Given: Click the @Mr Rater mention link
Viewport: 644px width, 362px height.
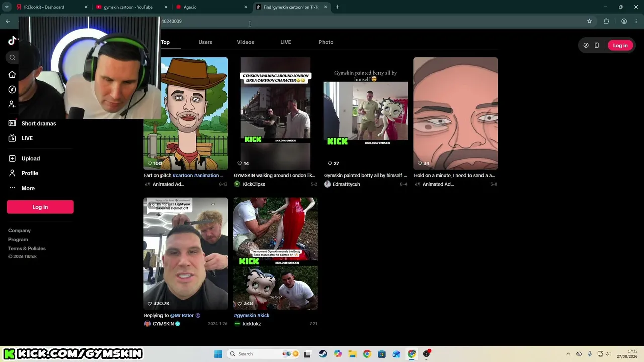Looking at the screenshot, I should click(182, 316).
